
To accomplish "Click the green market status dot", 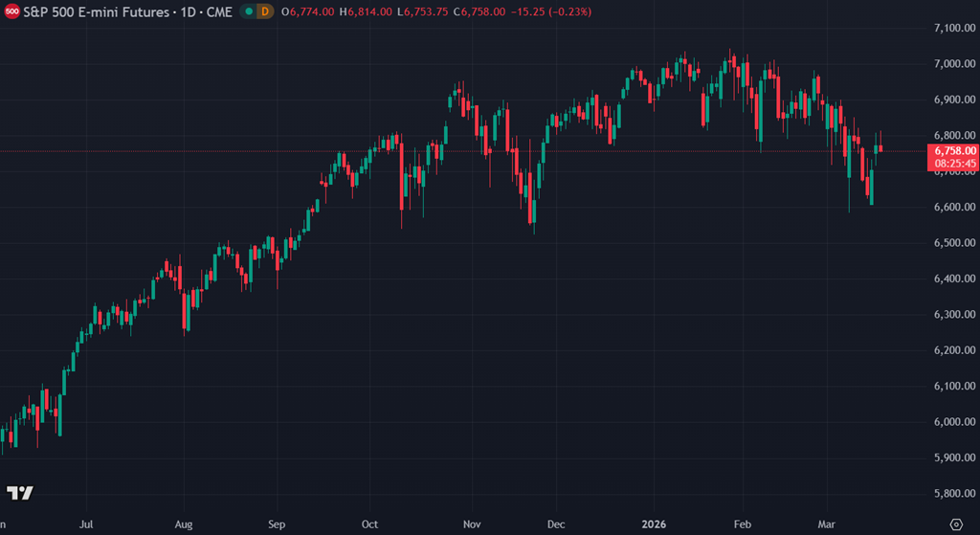I will click(249, 11).
